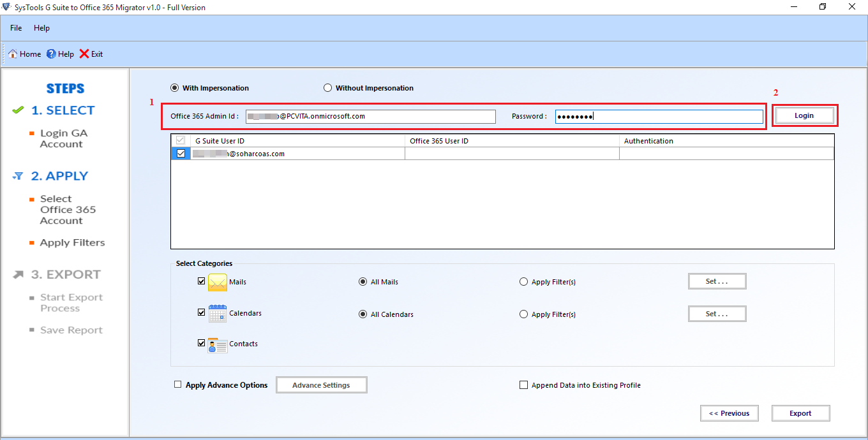Click the Login GA Account step
The width and height of the screenshot is (868, 440).
coord(64,138)
